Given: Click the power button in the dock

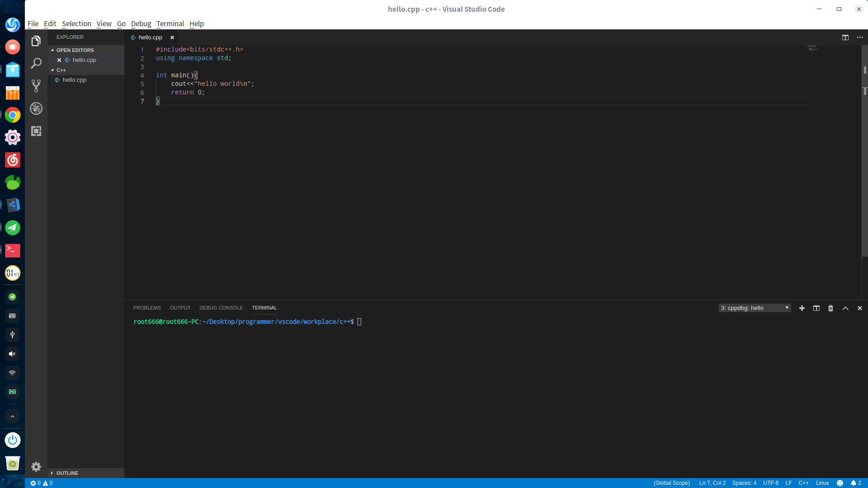Looking at the screenshot, I should (13, 440).
